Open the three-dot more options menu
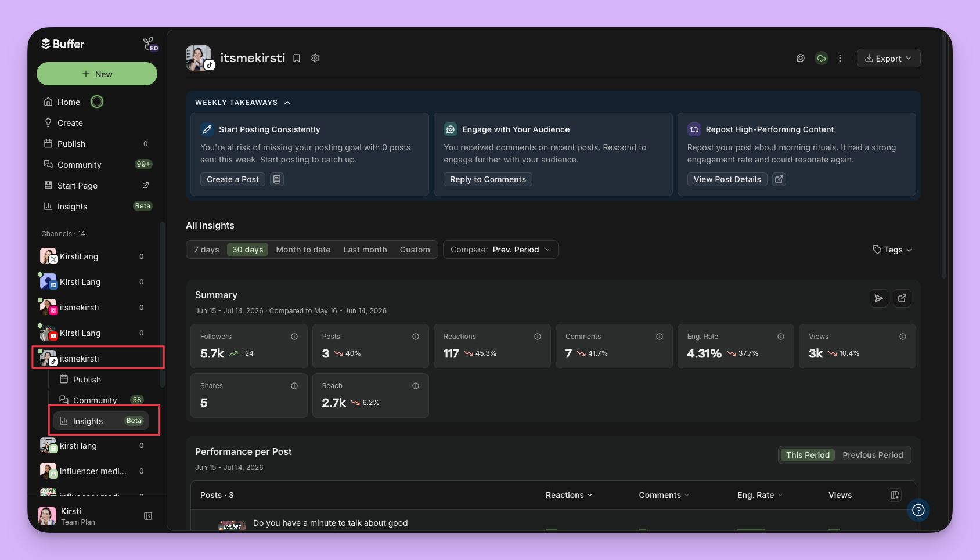 pos(840,58)
